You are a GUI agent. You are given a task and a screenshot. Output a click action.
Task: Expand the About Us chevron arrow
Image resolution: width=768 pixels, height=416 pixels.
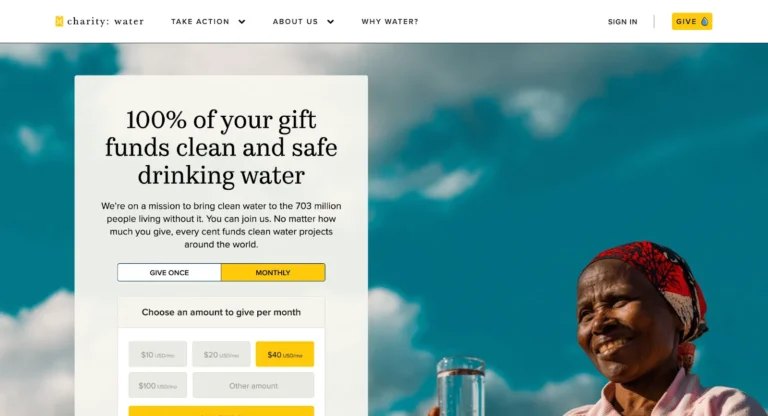pos(331,22)
